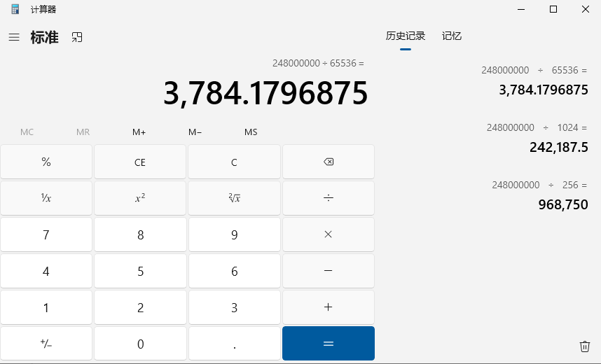Screen dimensions: 601x364
Task: Click the number 9 key
Action: click(235, 234)
